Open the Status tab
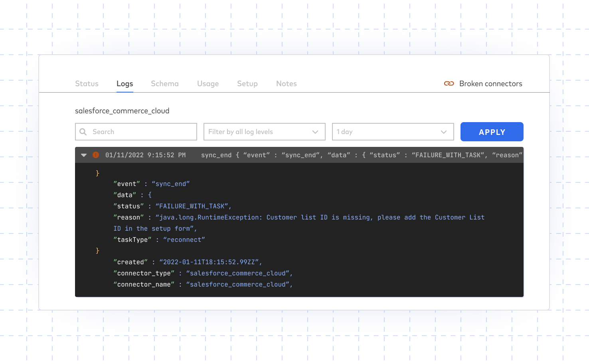The width and height of the screenshot is (589, 364). click(x=87, y=84)
